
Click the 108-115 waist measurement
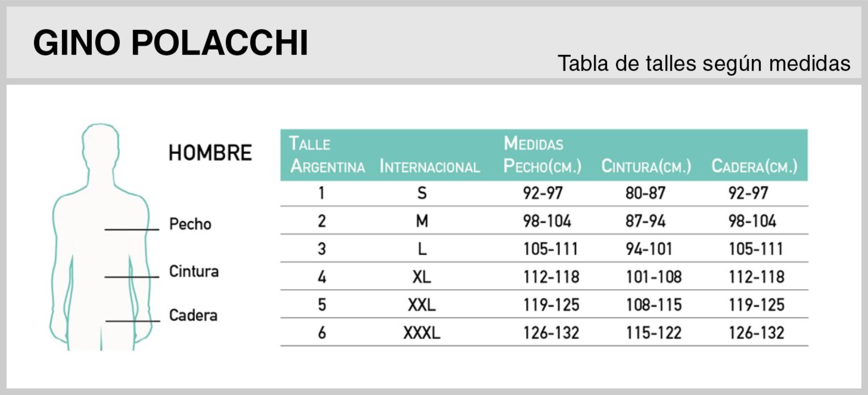click(653, 305)
